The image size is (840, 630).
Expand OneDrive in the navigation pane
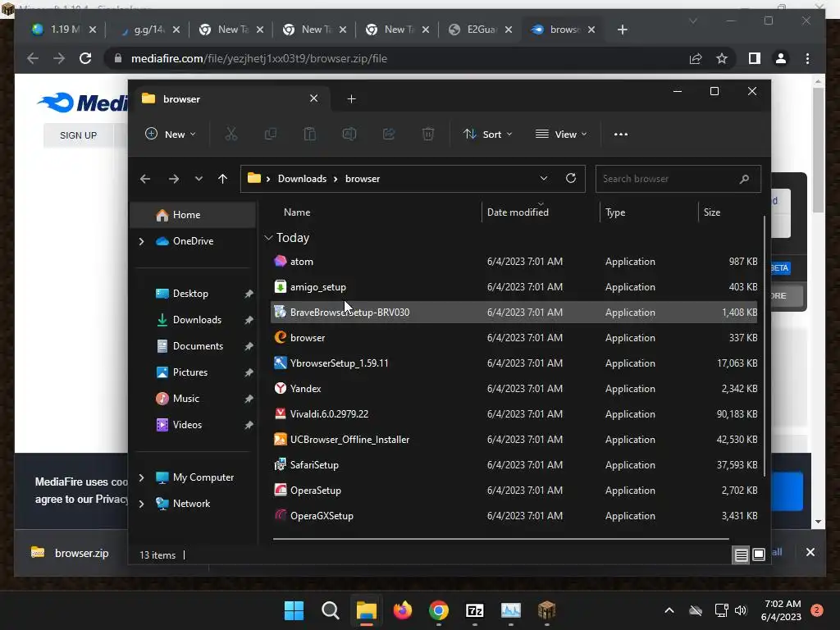click(141, 242)
